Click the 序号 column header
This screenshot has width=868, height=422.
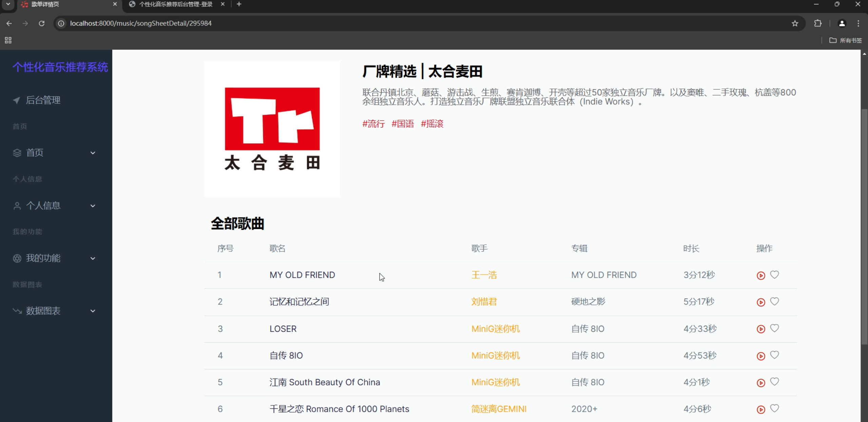point(225,248)
